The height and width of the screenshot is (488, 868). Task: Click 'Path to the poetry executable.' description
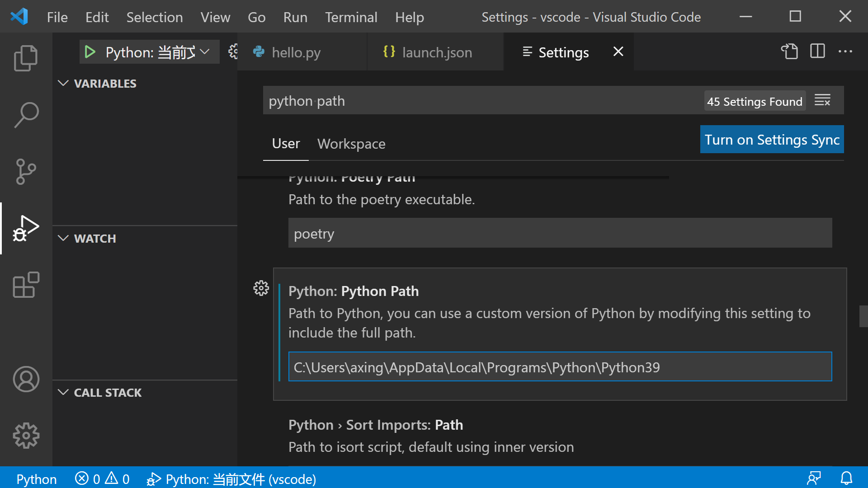(x=382, y=199)
